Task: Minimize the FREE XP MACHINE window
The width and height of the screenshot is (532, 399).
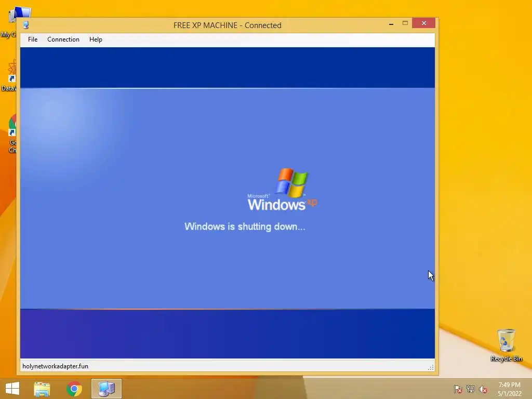Action: (391, 23)
